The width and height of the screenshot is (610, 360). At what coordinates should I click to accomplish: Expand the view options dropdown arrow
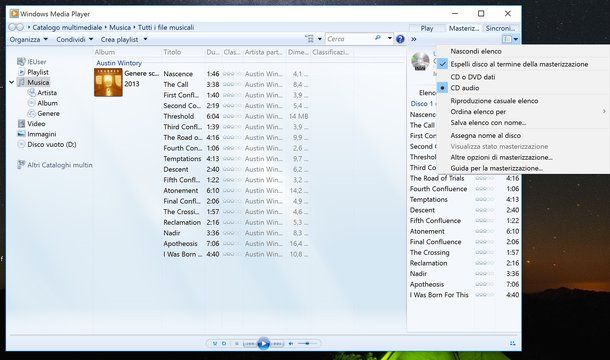tap(320, 39)
